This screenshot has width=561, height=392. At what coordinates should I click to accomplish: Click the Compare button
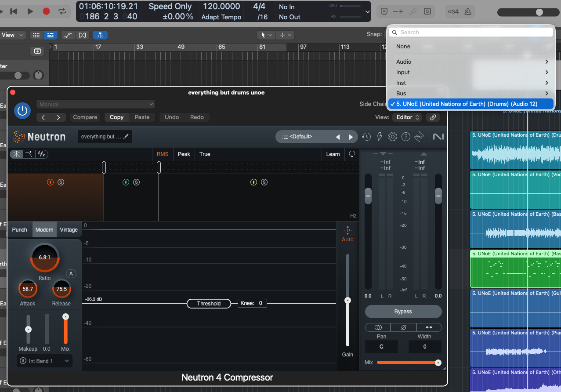pyautogui.click(x=85, y=117)
